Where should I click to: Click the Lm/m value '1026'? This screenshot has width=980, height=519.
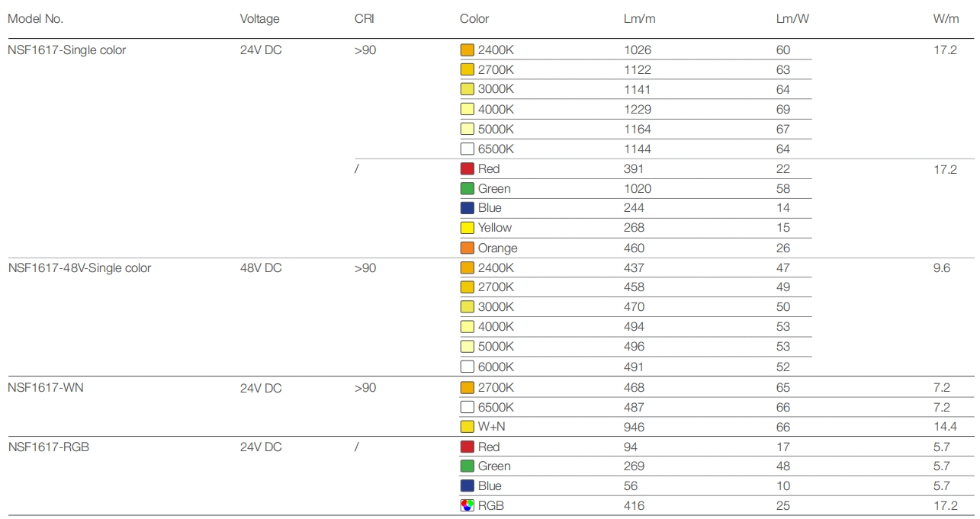pyautogui.click(x=638, y=50)
